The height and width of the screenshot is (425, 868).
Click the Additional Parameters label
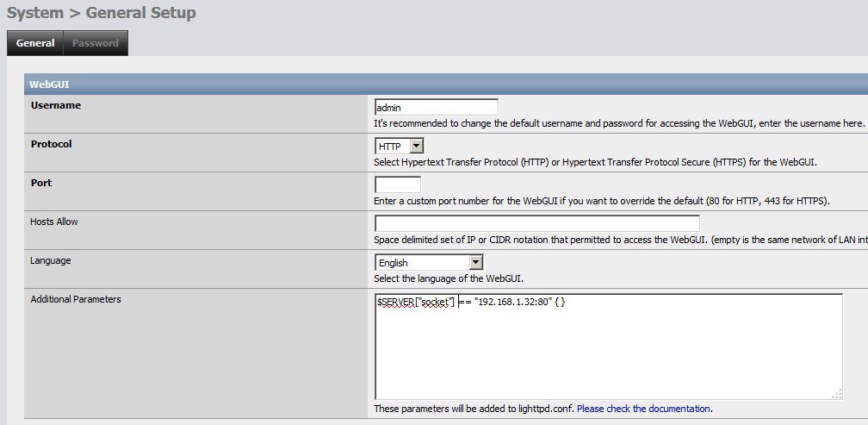tap(76, 299)
